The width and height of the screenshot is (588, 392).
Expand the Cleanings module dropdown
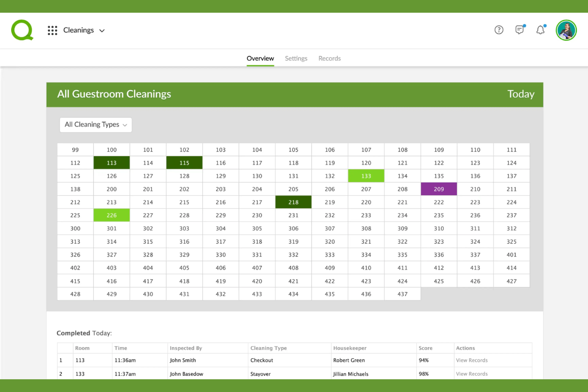(84, 30)
